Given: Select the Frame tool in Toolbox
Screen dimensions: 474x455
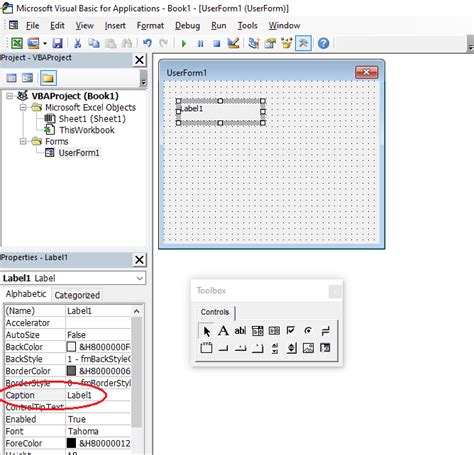Looking at the screenshot, I should coord(206,348).
